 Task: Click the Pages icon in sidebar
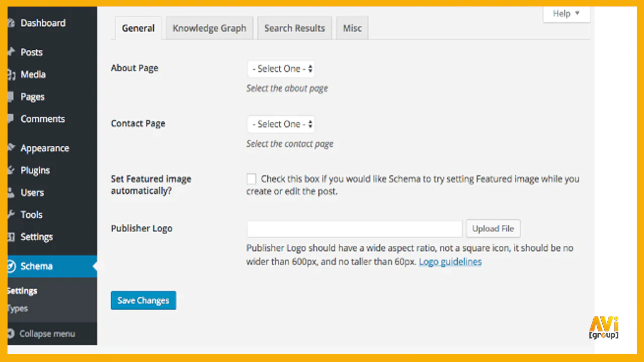(x=11, y=97)
